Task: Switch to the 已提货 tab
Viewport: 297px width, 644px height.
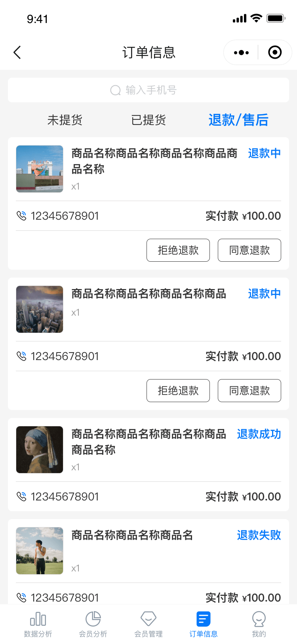Action: (148, 120)
